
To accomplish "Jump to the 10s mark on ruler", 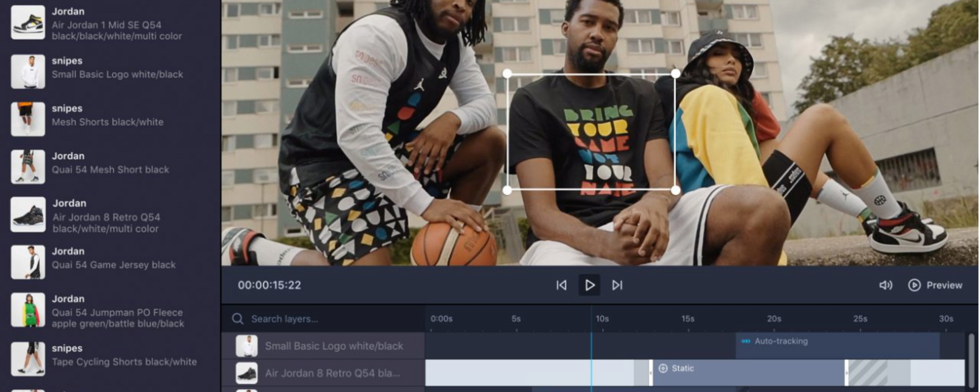I will pyautogui.click(x=602, y=319).
